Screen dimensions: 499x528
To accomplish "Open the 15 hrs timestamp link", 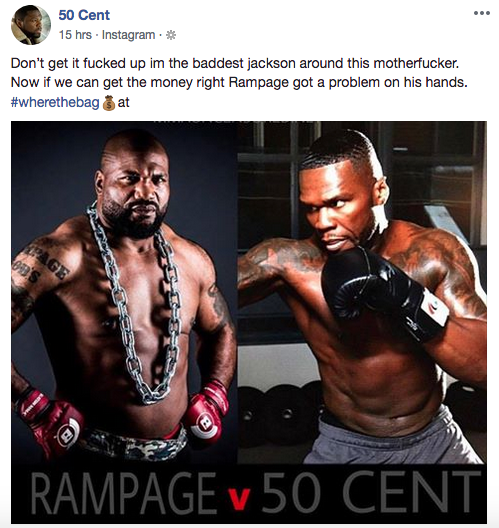I will 75,35.
